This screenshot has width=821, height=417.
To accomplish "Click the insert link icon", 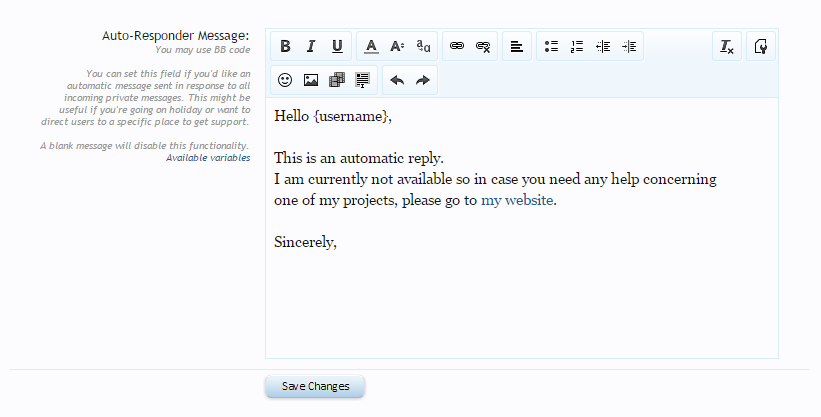I will [x=457, y=46].
